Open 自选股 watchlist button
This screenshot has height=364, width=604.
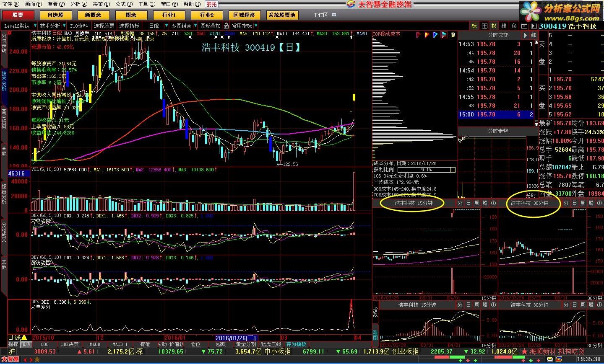tap(55, 15)
